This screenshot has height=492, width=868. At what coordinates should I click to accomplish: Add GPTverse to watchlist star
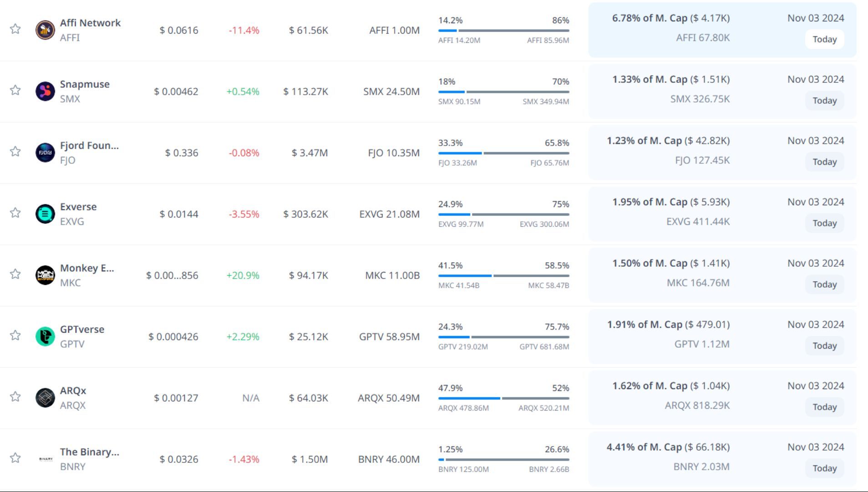15,335
